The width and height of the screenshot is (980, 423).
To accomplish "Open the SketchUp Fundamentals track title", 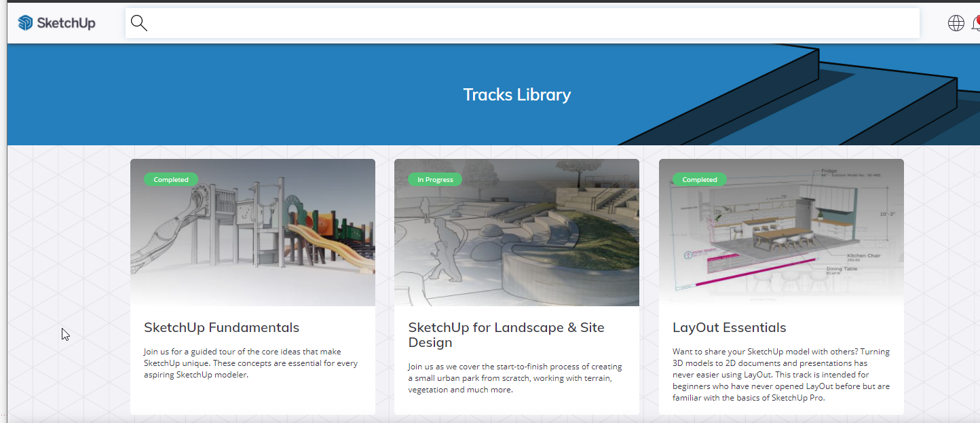I will pos(221,327).
